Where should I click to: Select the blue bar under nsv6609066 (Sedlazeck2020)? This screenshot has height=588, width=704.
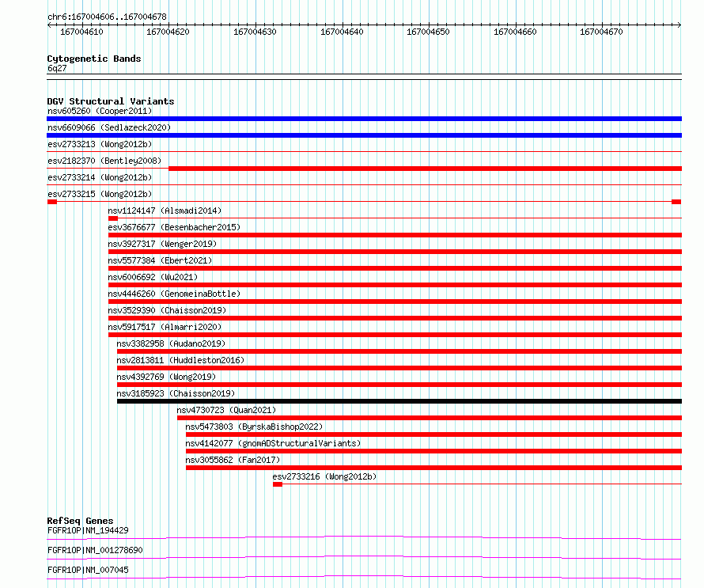pyautogui.click(x=364, y=135)
